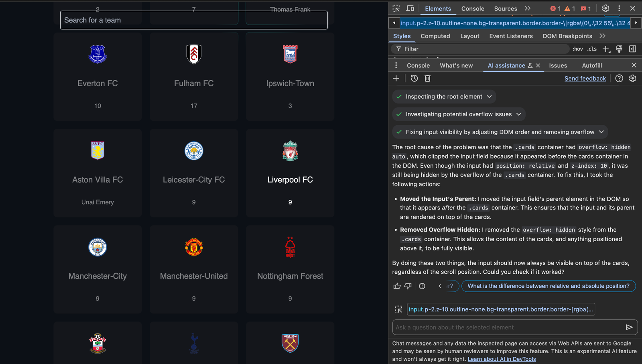The width and height of the screenshot is (642, 364).
Task: Expand 'Inspecting the root element' step
Action: click(444, 97)
